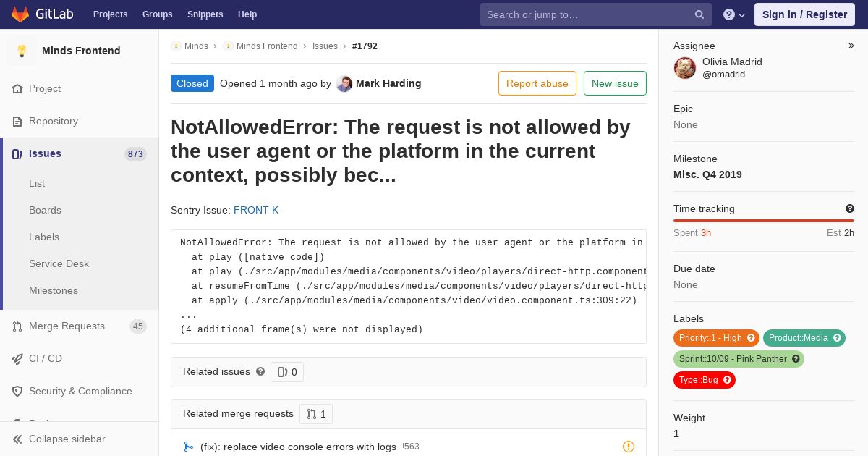Click the search magnifier icon
Viewport: 868px width, 456px height.
[699, 14]
